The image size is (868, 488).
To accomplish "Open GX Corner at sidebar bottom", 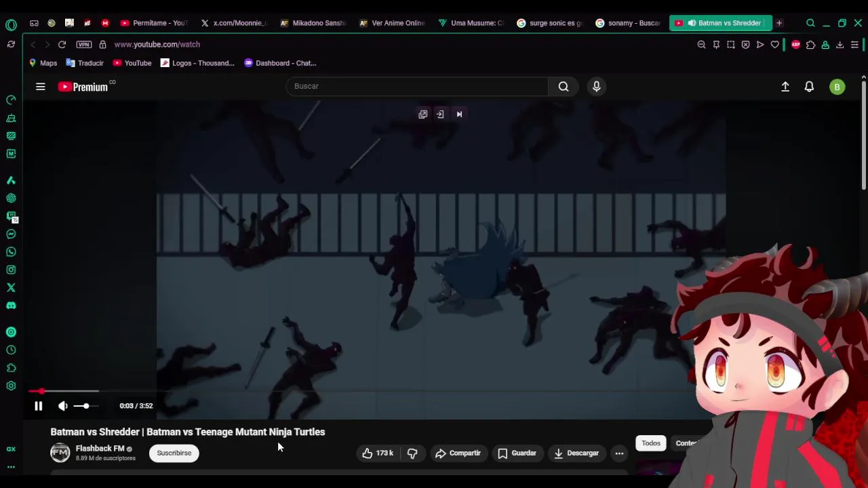I will click(11, 449).
